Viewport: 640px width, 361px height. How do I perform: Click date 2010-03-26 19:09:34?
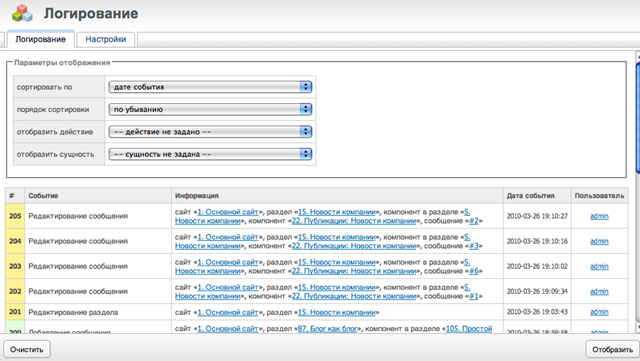537,292
